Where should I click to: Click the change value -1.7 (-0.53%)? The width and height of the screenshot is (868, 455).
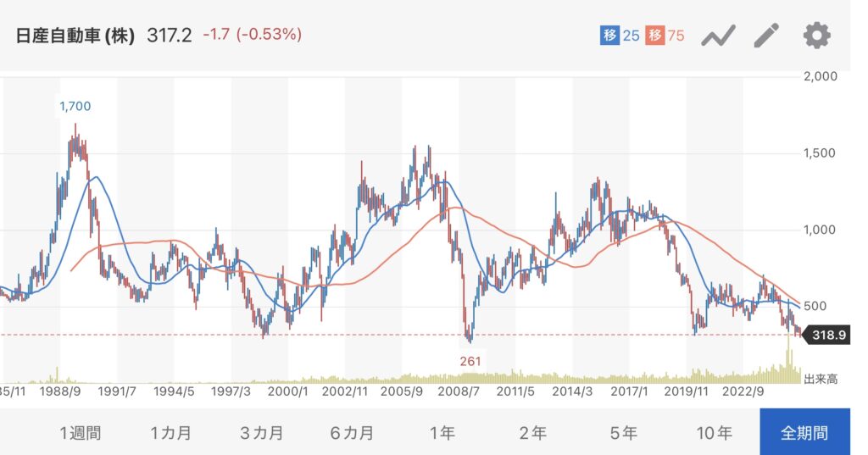click(x=253, y=35)
